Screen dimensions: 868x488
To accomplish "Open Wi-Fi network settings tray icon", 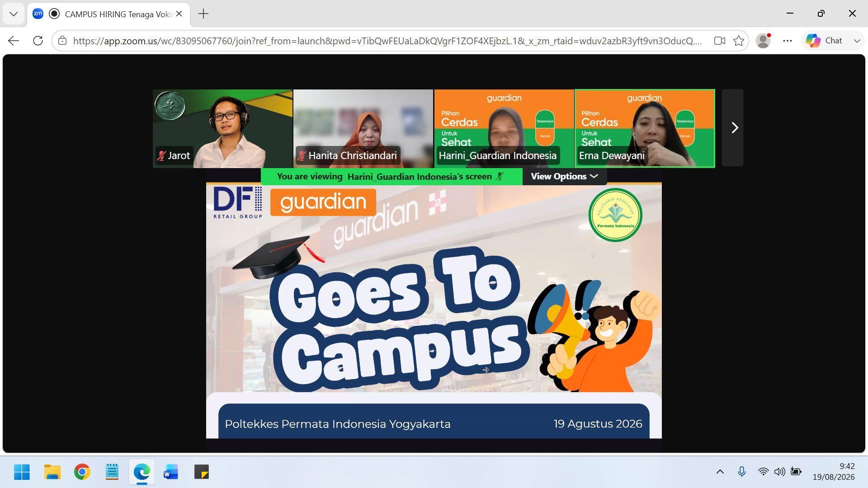I will coord(763,472).
